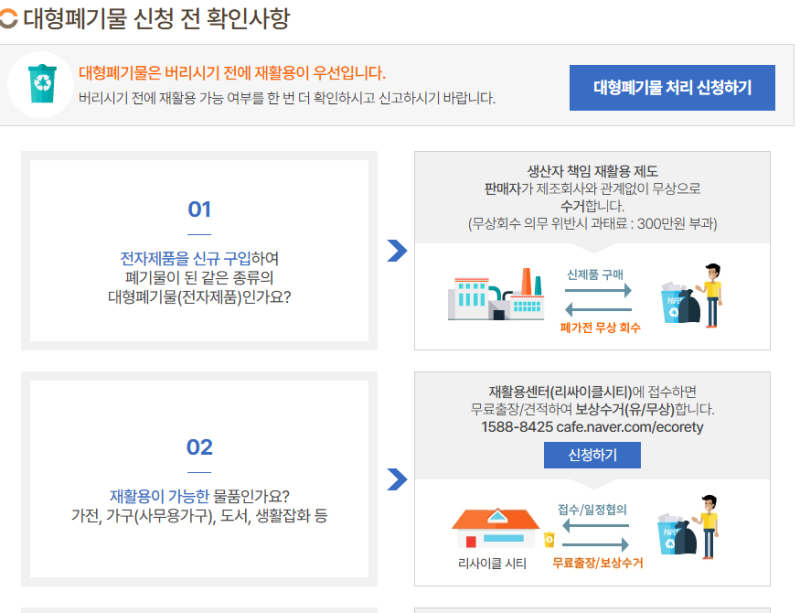Click the orange circle icon beside page title
This screenshot has width=800, height=613.
(x=8, y=19)
